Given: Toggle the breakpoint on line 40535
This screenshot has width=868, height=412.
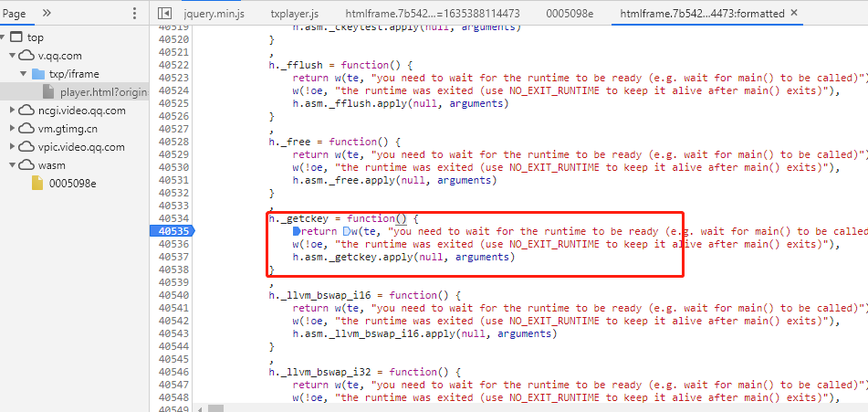Looking at the screenshot, I should tap(173, 231).
